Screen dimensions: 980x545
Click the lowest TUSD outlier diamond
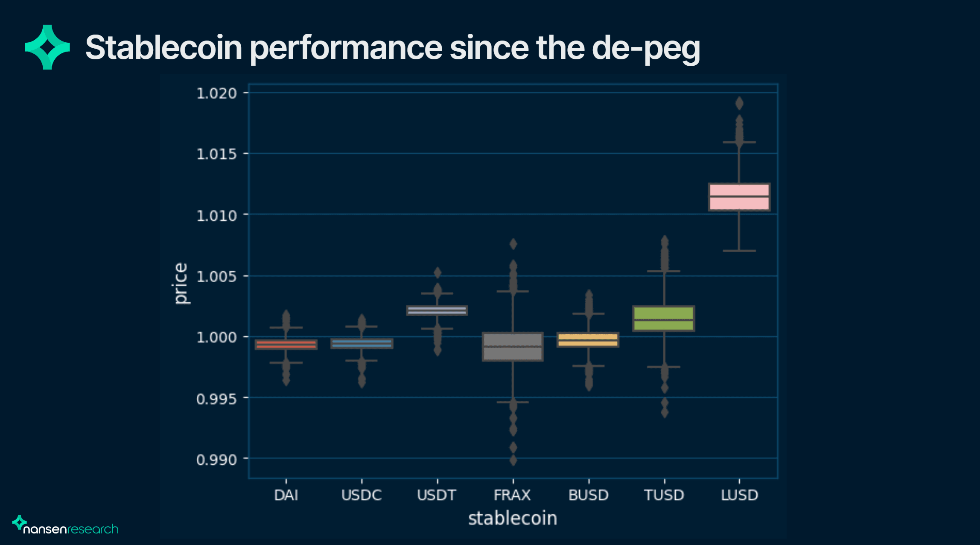coord(665,413)
